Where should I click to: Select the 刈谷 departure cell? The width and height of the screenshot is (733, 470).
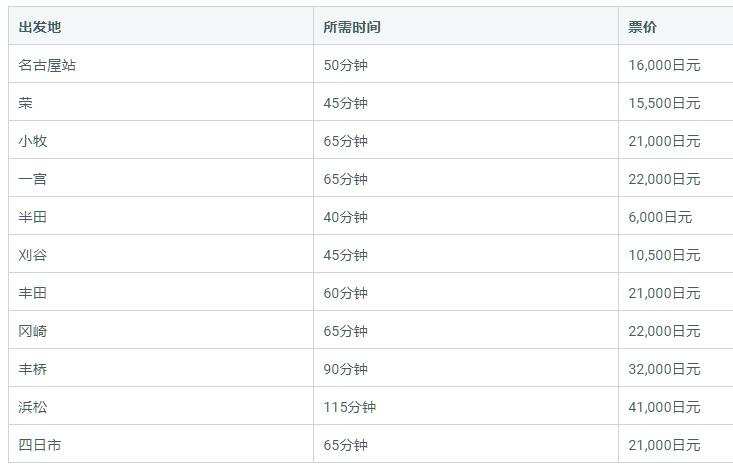coord(33,255)
